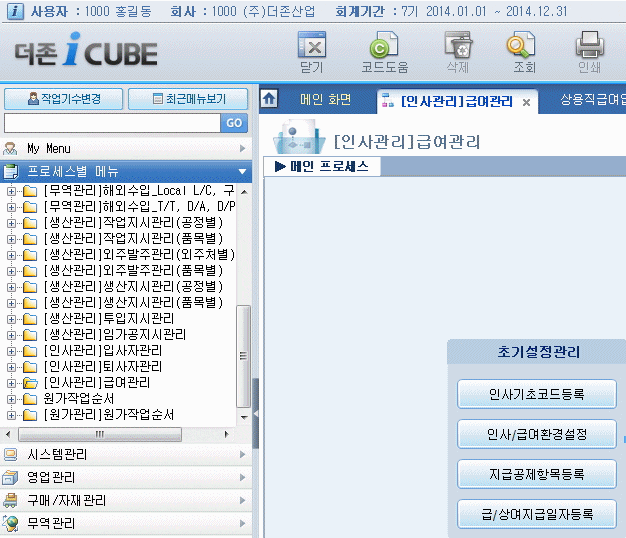Expand 시스템관리 section arrow
The width and height of the screenshot is (626, 538).
click(x=243, y=455)
